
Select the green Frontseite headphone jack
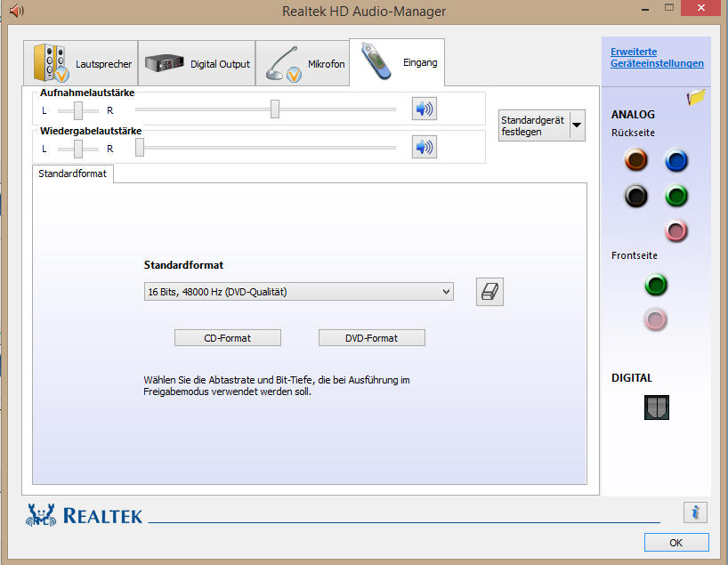(656, 285)
